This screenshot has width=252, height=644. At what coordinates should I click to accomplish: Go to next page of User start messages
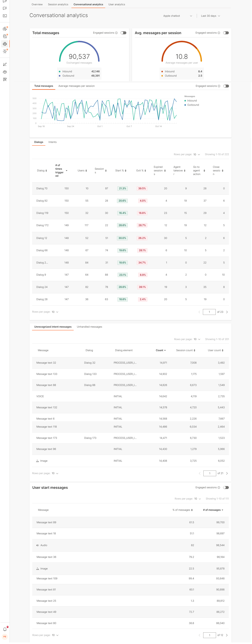227,635
